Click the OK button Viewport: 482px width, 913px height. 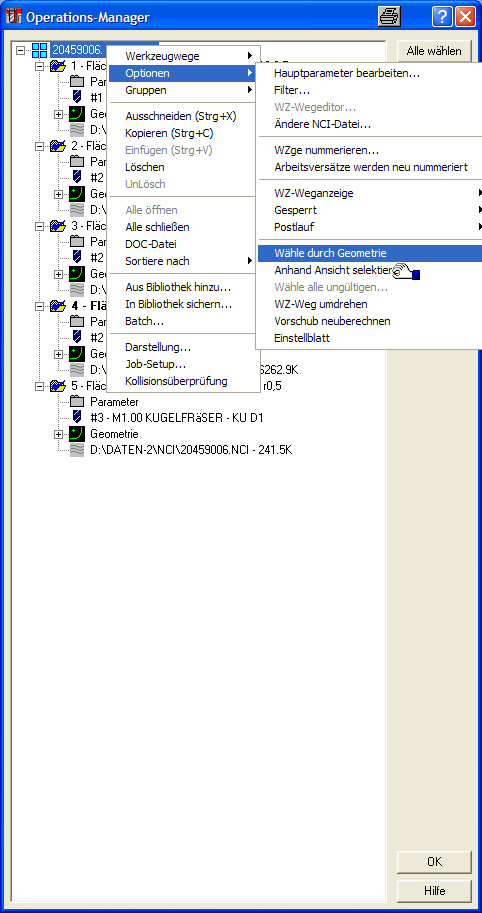click(434, 862)
